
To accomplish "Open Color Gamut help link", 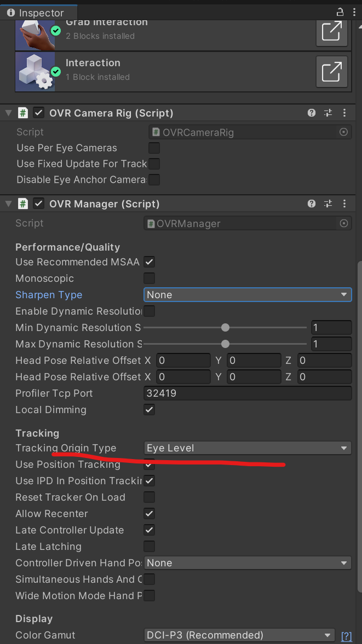I will tap(346, 636).
